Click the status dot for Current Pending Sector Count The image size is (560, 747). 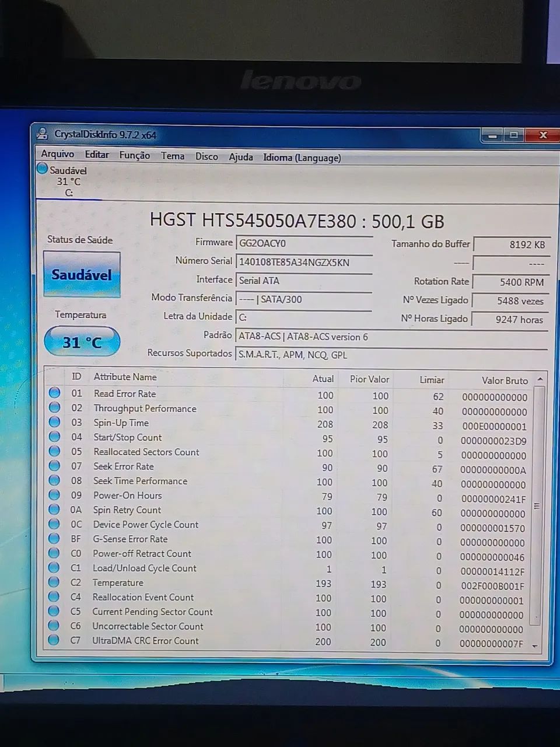(54, 611)
